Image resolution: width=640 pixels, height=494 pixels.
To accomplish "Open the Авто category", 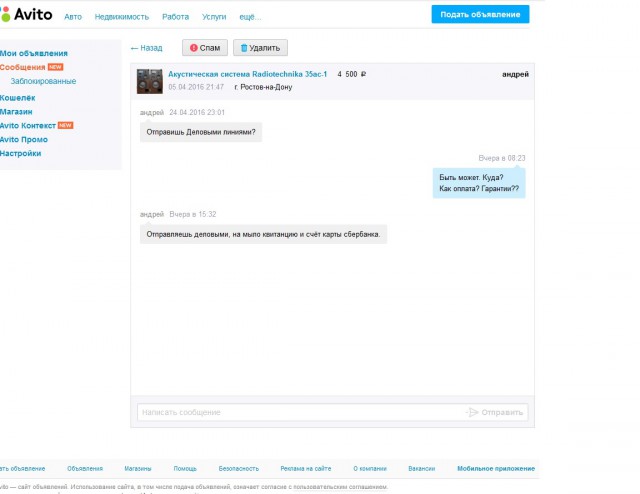I will 73,17.
